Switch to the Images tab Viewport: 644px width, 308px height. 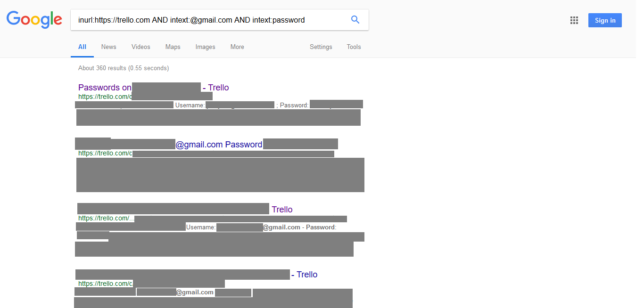tap(205, 47)
